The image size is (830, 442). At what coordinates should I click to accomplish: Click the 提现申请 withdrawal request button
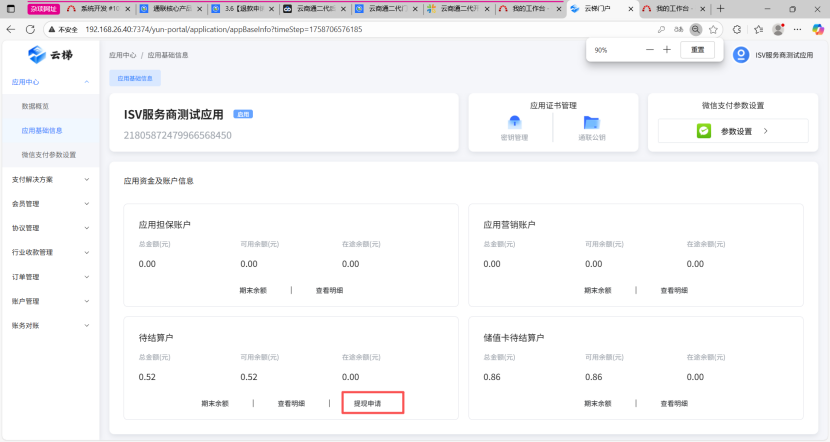[x=373, y=403]
